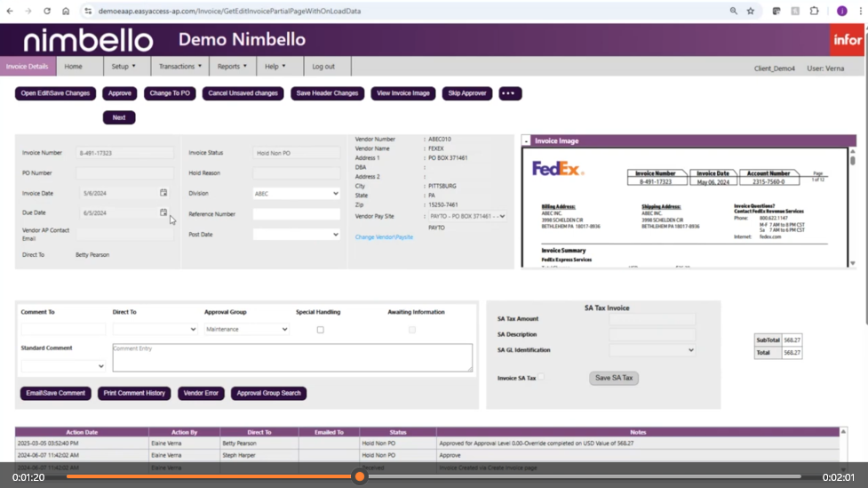Click the more actions ellipsis button
The width and height of the screenshot is (868, 488).
tap(510, 93)
